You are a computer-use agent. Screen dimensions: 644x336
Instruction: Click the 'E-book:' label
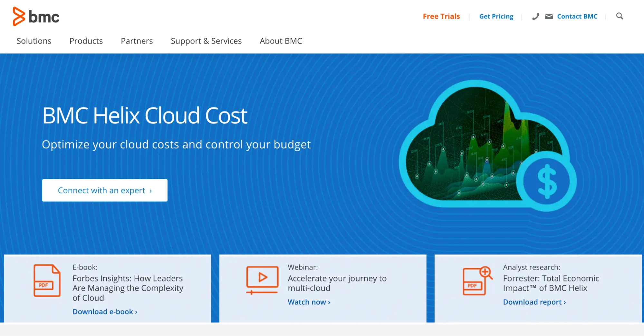tap(85, 267)
